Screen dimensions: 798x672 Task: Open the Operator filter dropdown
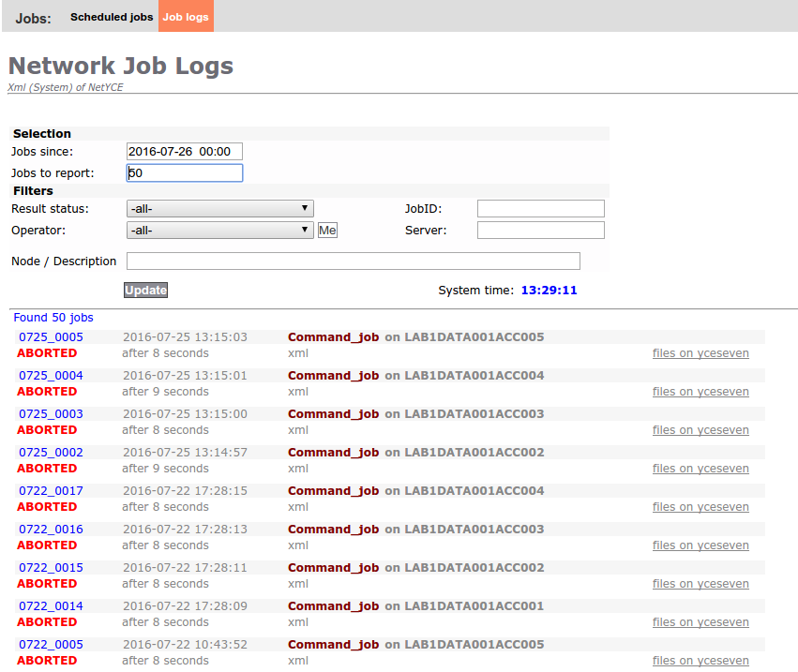219,230
